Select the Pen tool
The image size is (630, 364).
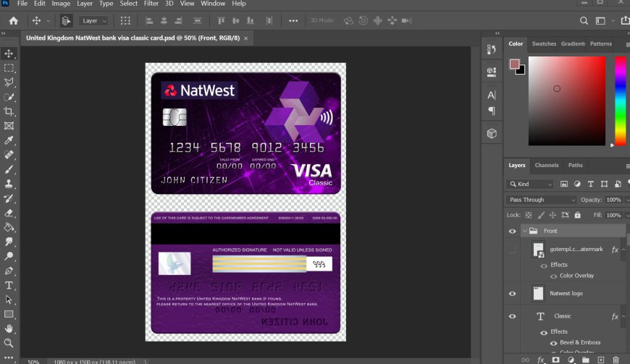pyautogui.click(x=9, y=271)
